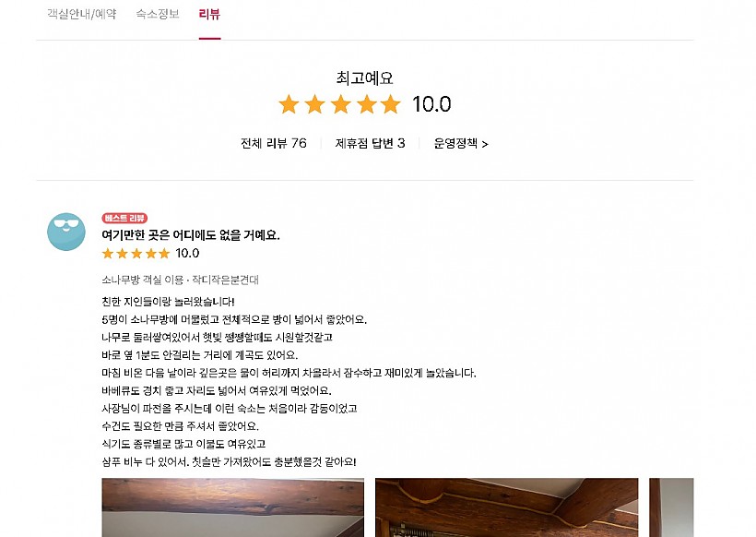Open the partially visible third review photo
756x537 pixels.
671,507
